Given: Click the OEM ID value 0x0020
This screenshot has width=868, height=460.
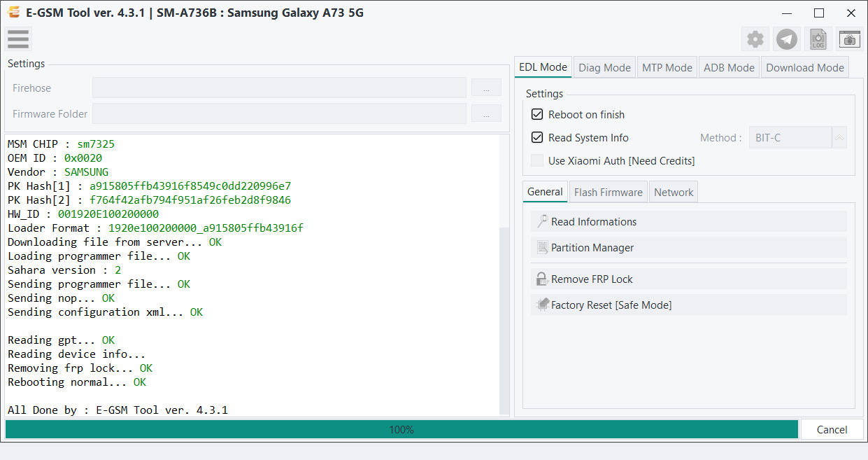Looking at the screenshot, I should click(x=83, y=158).
